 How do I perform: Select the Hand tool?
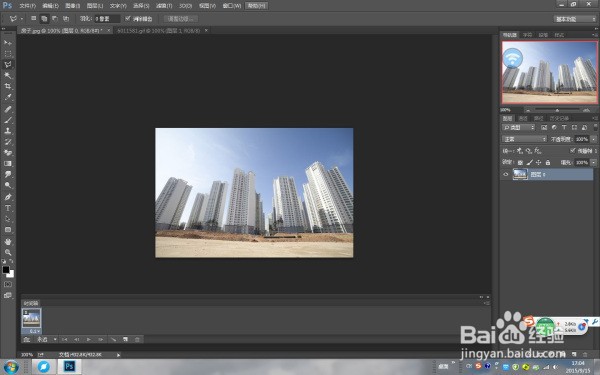[8, 242]
